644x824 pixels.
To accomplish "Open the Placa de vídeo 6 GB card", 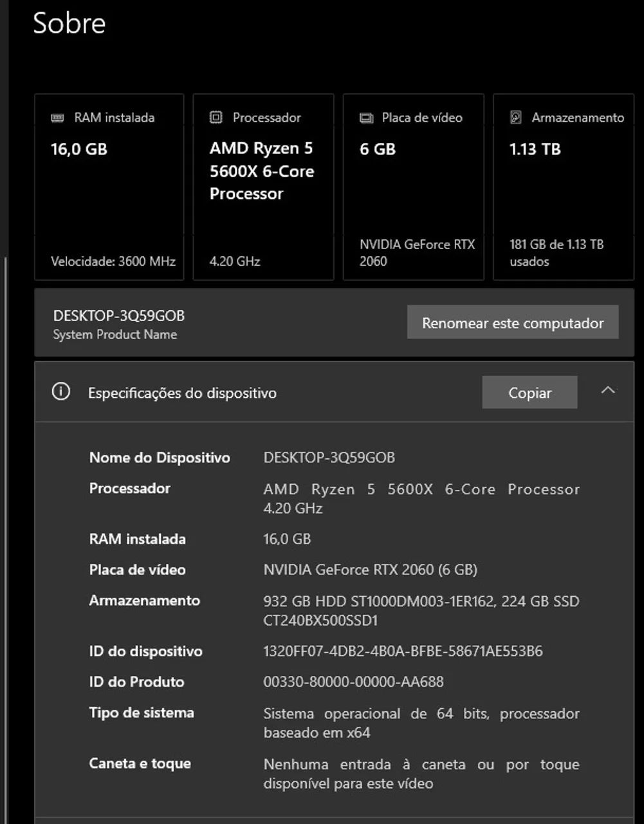I will pyautogui.click(x=413, y=187).
